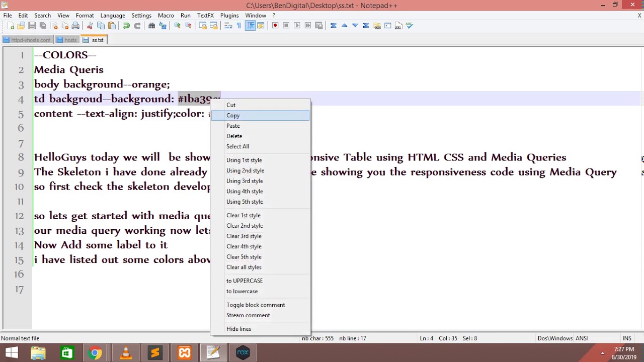Choose Paste from the context menu
644x362 pixels.
click(x=260, y=126)
